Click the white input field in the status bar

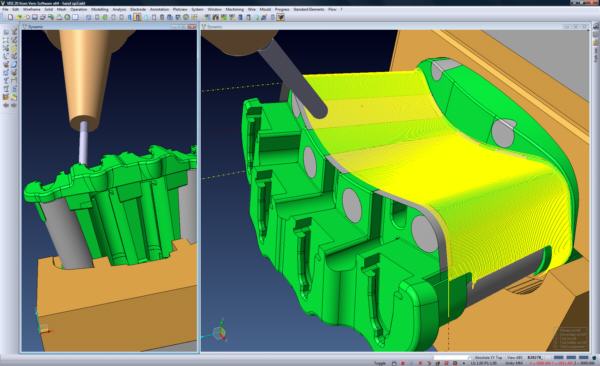[452, 358]
